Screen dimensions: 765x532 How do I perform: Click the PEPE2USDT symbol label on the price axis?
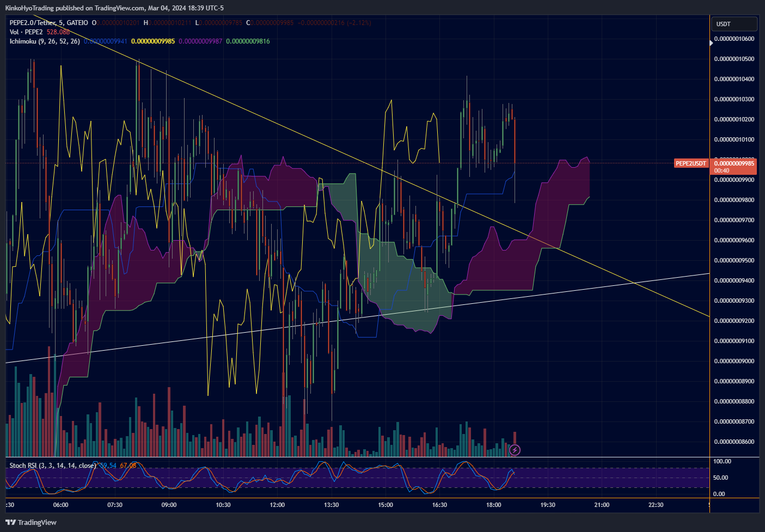pos(691,163)
